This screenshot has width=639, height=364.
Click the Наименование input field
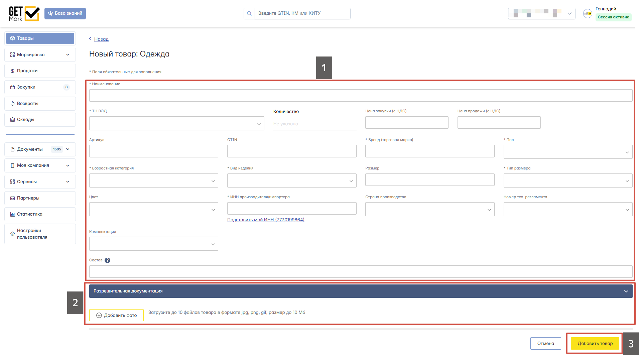coord(360,96)
